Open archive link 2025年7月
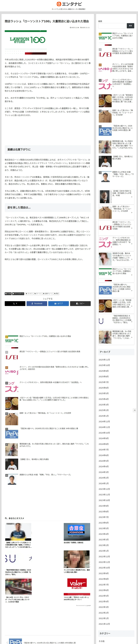The height and width of the screenshot is (644, 138). (104, 382)
